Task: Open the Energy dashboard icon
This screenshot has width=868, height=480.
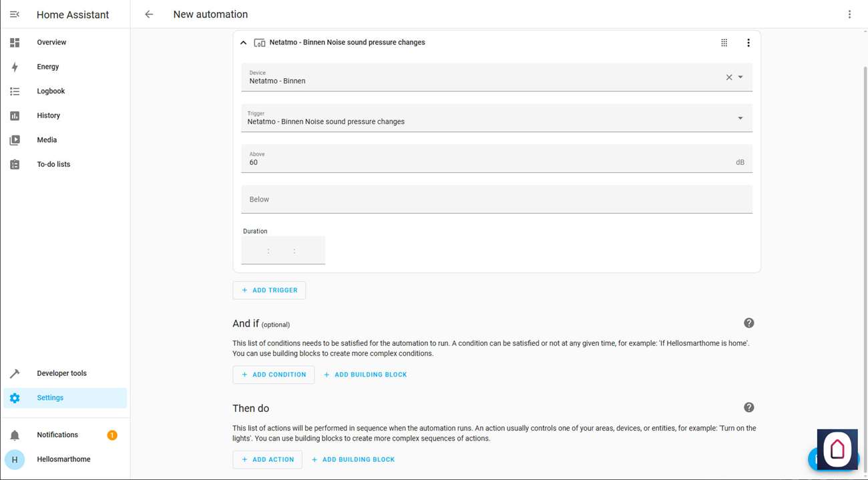Action: click(15, 67)
